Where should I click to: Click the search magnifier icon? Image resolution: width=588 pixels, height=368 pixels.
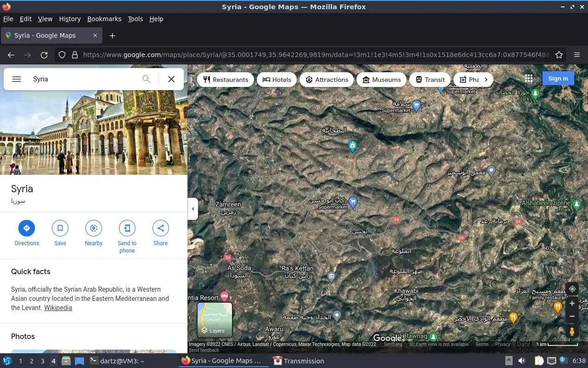[x=146, y=79]
